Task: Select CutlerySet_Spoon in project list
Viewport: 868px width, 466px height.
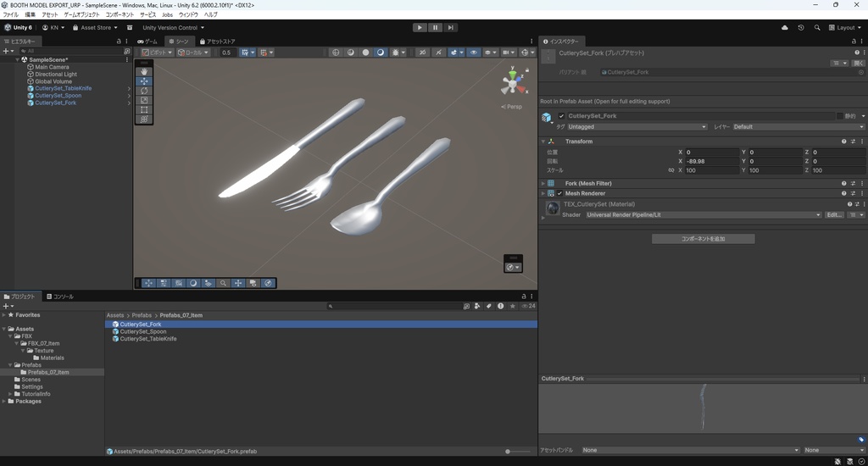Action: pyautogui.click(x=321, y=331)
